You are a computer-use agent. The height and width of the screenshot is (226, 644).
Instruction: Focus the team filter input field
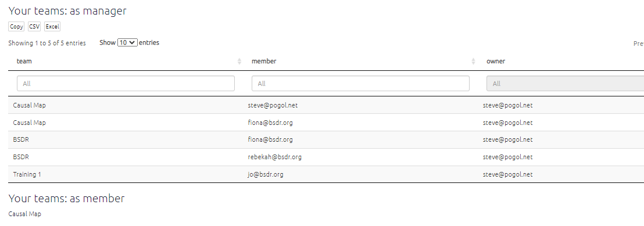click(x=126, y=84)
